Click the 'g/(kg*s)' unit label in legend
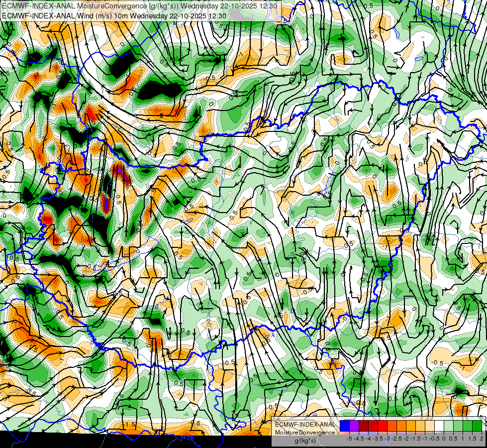 [x=305, y=441]
